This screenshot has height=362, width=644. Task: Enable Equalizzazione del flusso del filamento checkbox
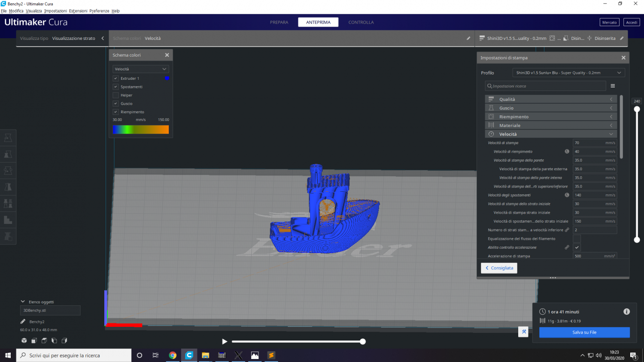[577, 238]
